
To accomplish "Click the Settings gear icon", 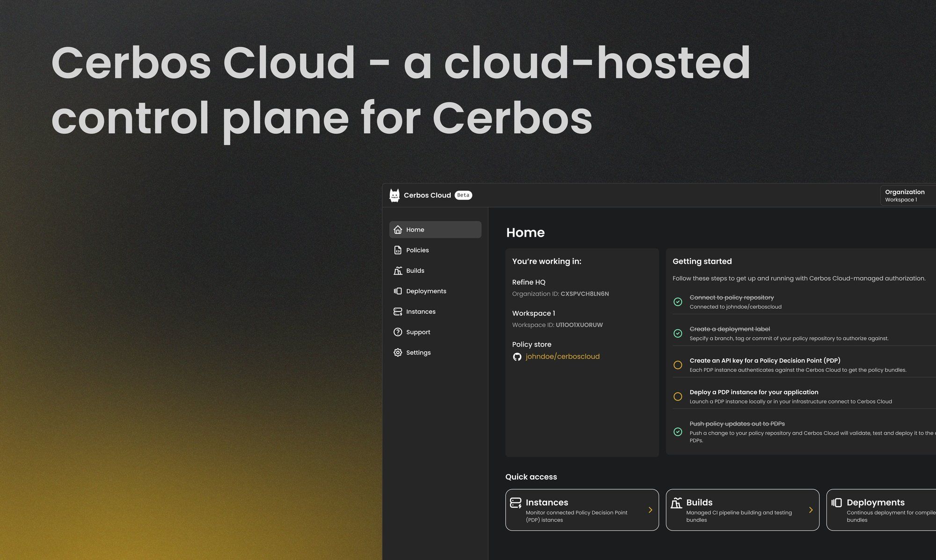I will (398, 353).
